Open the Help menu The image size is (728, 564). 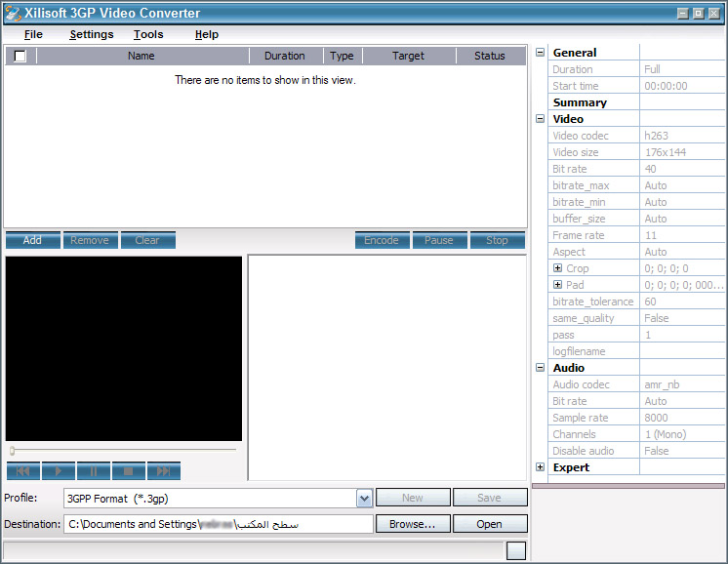[x=207, y=34]
